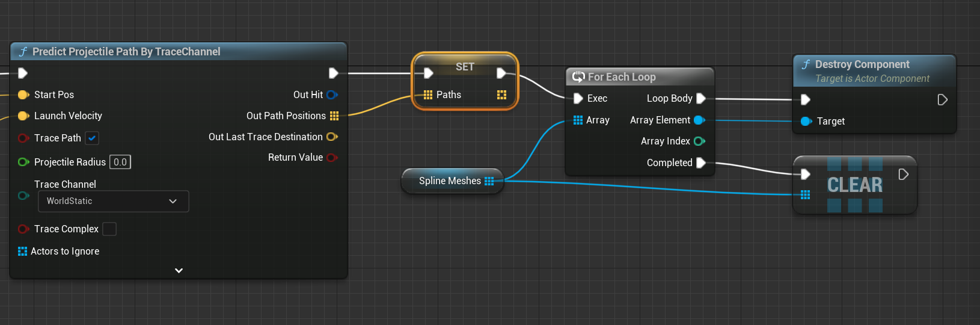The image size is (980, 325).
Task: Click the Destroy Component exec output pin
Action: [x=943, y=99]
